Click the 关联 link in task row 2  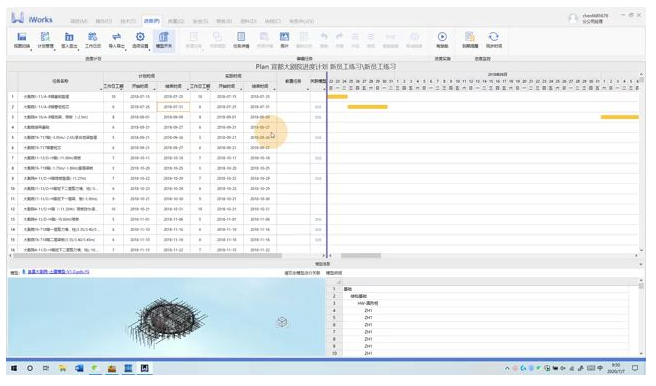coord(318,107)
